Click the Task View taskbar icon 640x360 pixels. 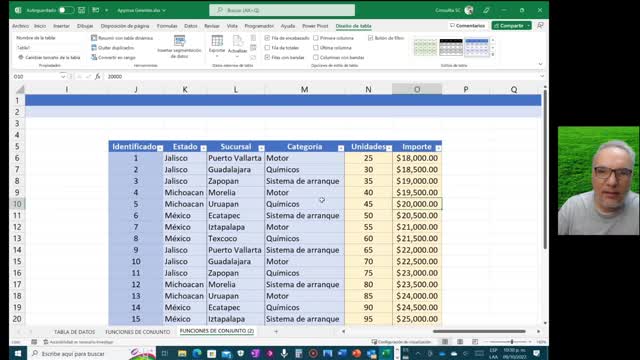coord(165,353)
